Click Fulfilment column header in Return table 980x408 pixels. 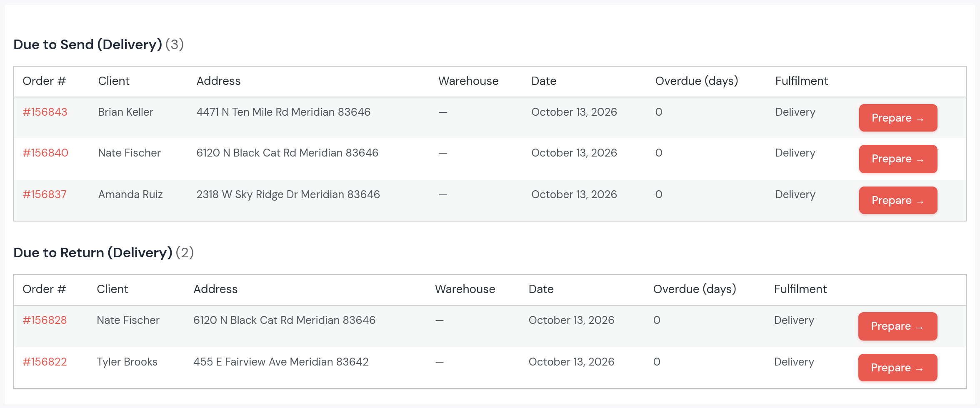(x=800, y=289)
